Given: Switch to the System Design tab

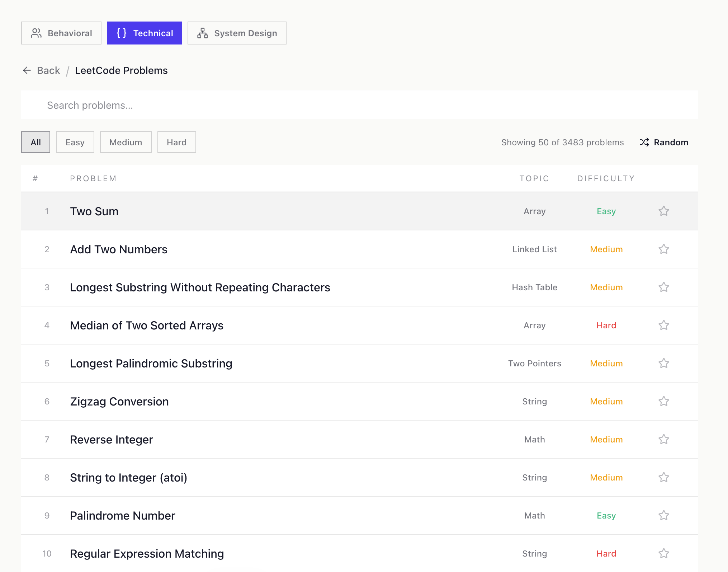Looking at the screenshot, I should [x=237, y=33].
